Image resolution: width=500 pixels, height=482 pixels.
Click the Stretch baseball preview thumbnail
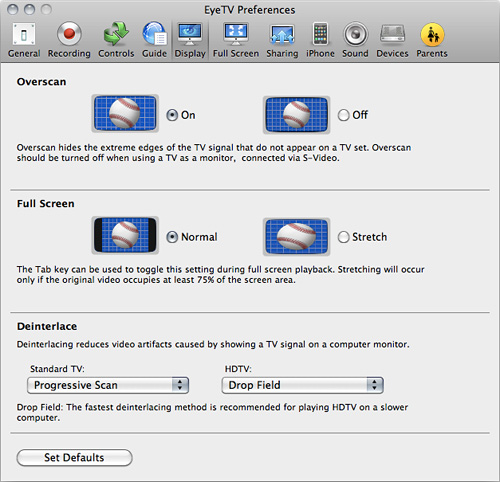tap(296, 236)
